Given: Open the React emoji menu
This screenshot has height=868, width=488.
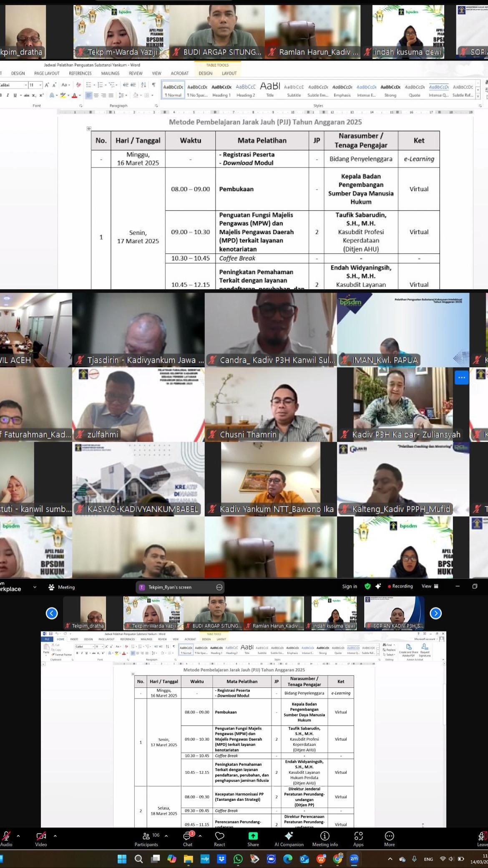Looking at the screenshot, I should (x=219, y=840).
